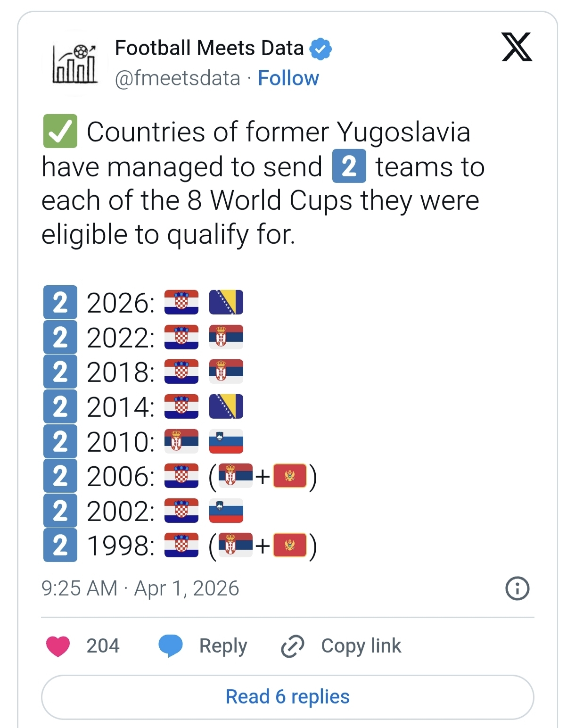Click the green check mark emoji

tap(60, 131)
